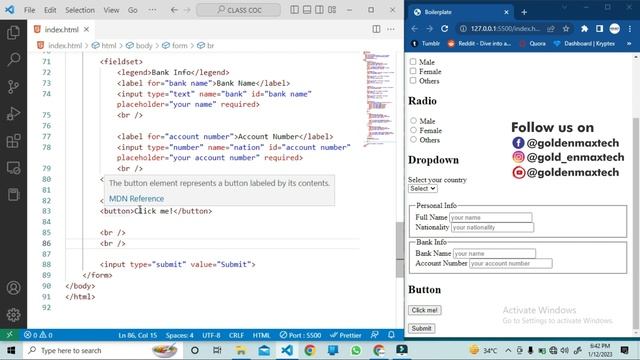Open the Windows Start menu
Image resolution: width=640 pixels, height=360 pixels.
[11, 350]
